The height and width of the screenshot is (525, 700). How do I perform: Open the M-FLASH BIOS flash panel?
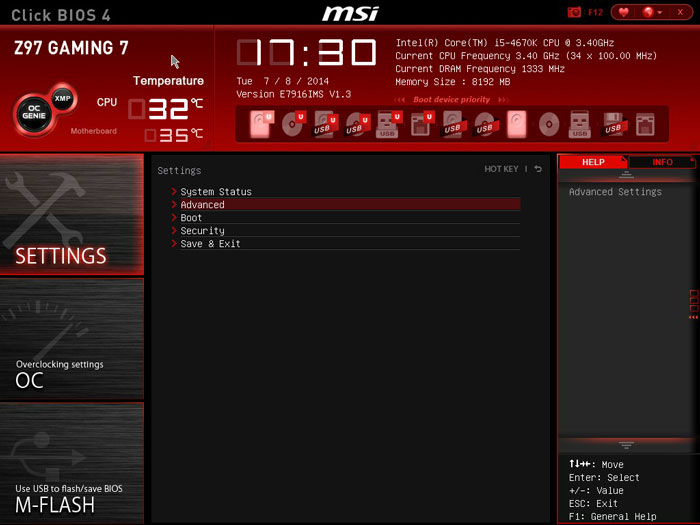click(72, 463)
